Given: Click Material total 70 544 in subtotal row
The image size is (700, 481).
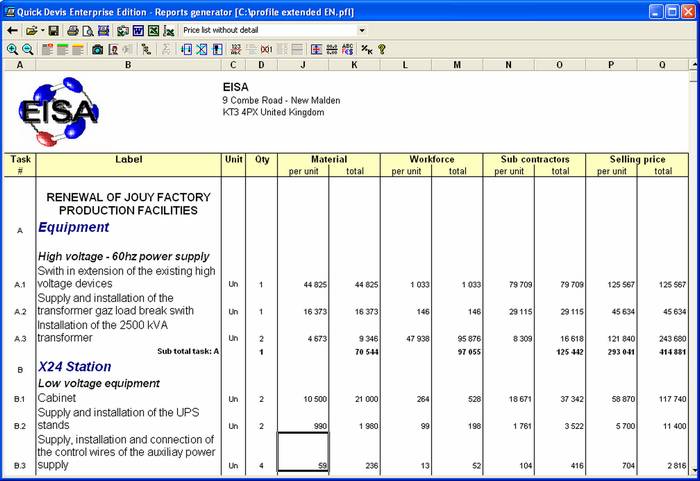Looking at the screenshot, I should [x=367, y=352].
